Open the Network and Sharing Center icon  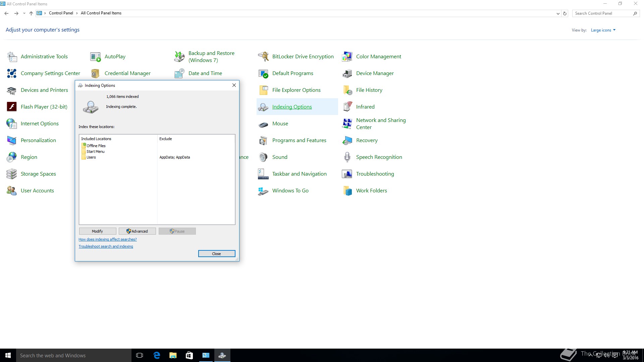click(347, 124)
